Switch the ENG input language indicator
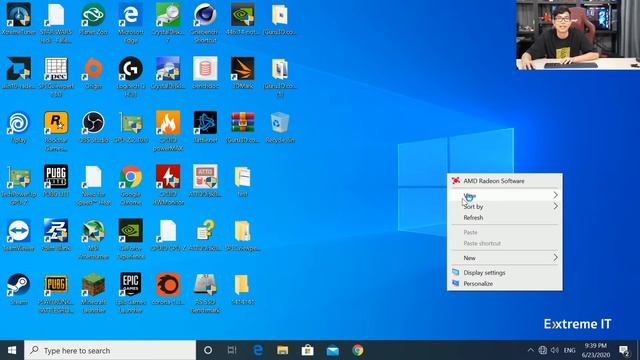Image resolution: width=640 pixels, height=360 pixels. 569,350
